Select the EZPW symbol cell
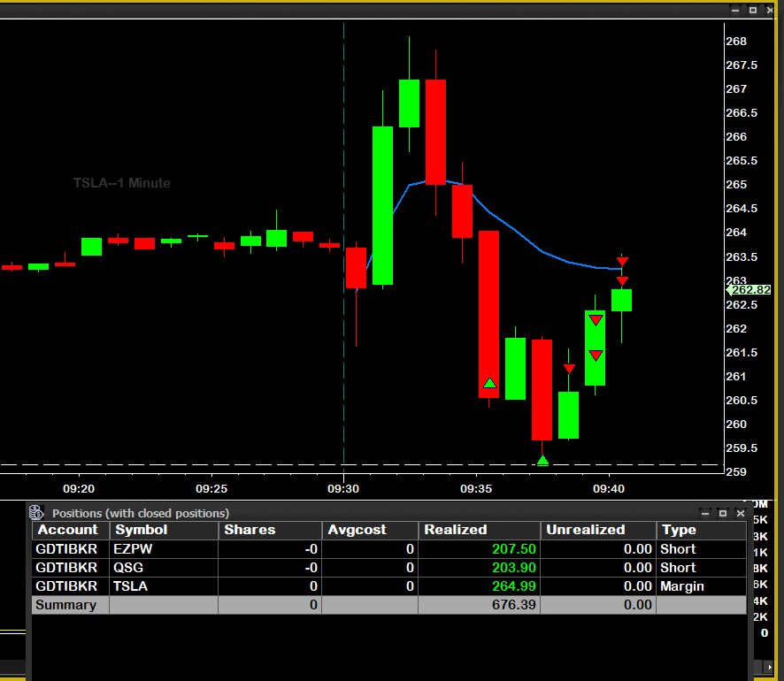The image size is (784, 681). click(164, 549)
